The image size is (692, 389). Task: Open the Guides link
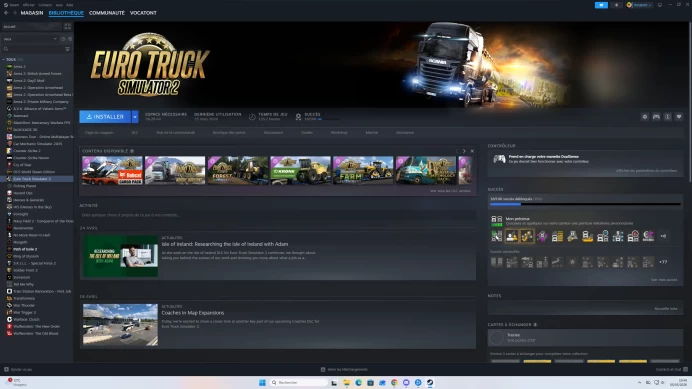307,132
